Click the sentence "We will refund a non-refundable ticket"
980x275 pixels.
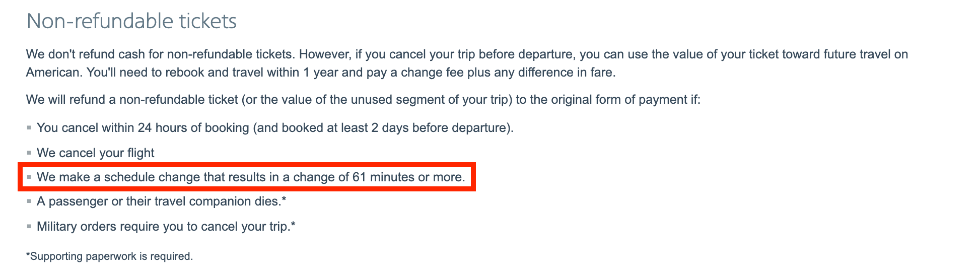pyautogui.click(x=363, y=100)
